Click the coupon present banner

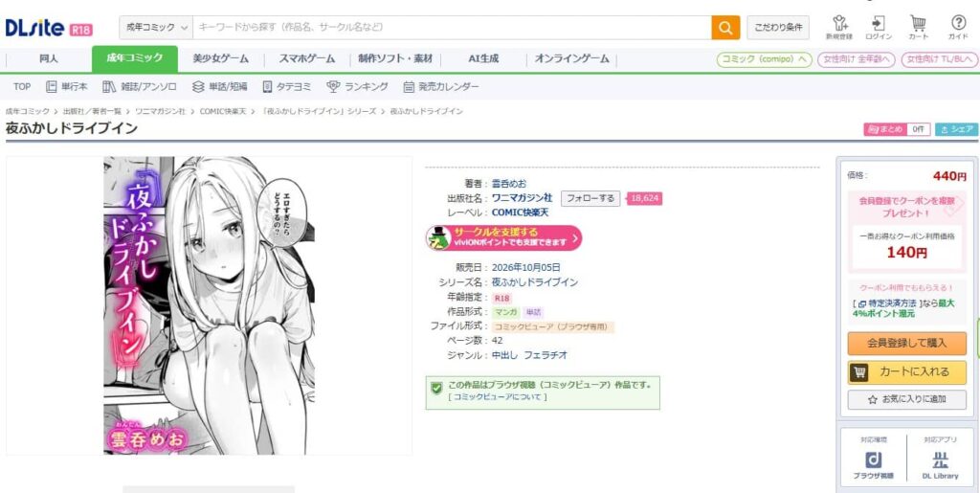[x=906, y=233]
